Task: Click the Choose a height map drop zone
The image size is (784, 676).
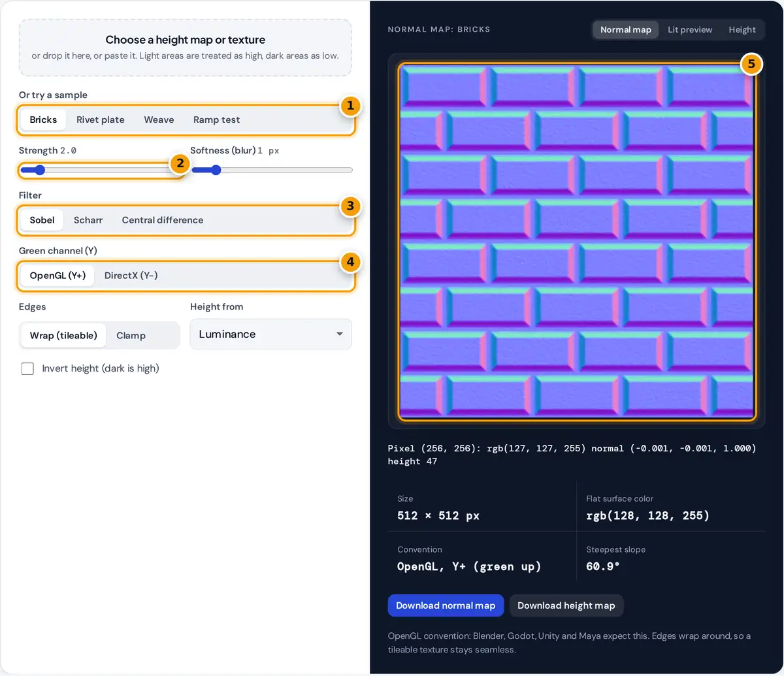Action: 186,48
